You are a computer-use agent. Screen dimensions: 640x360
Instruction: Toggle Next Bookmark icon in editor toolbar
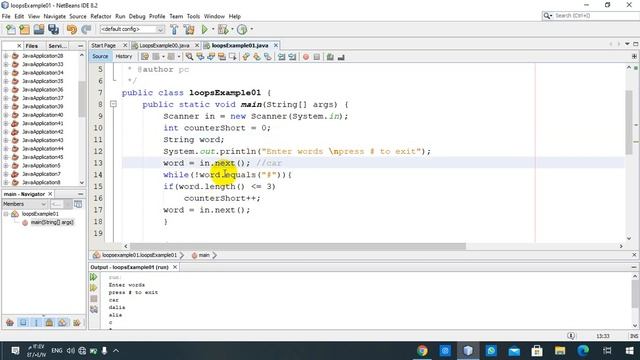[x=257, y=57]
